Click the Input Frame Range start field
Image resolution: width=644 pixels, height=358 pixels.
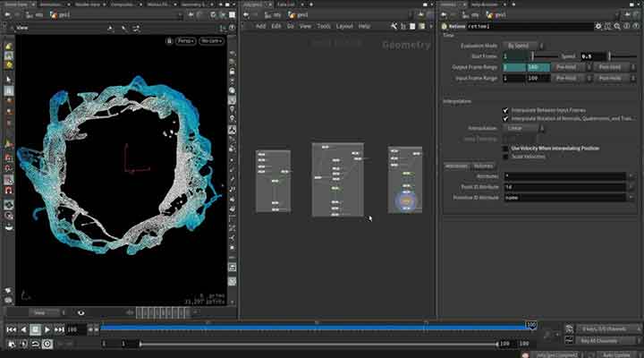click(x=513, y=78)
